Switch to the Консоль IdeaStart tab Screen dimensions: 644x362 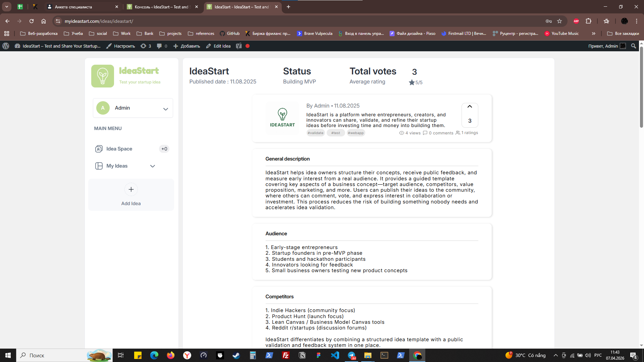[x=162, y=7]
